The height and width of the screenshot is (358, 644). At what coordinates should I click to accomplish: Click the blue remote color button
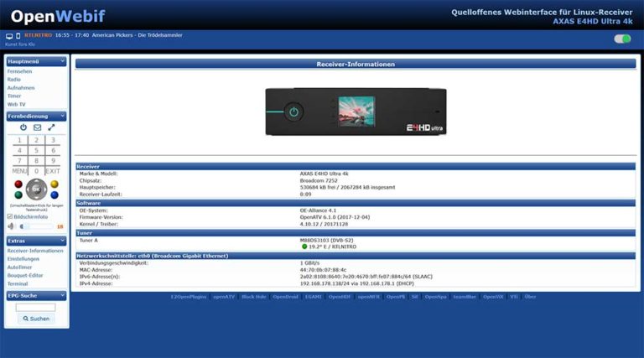55,195
